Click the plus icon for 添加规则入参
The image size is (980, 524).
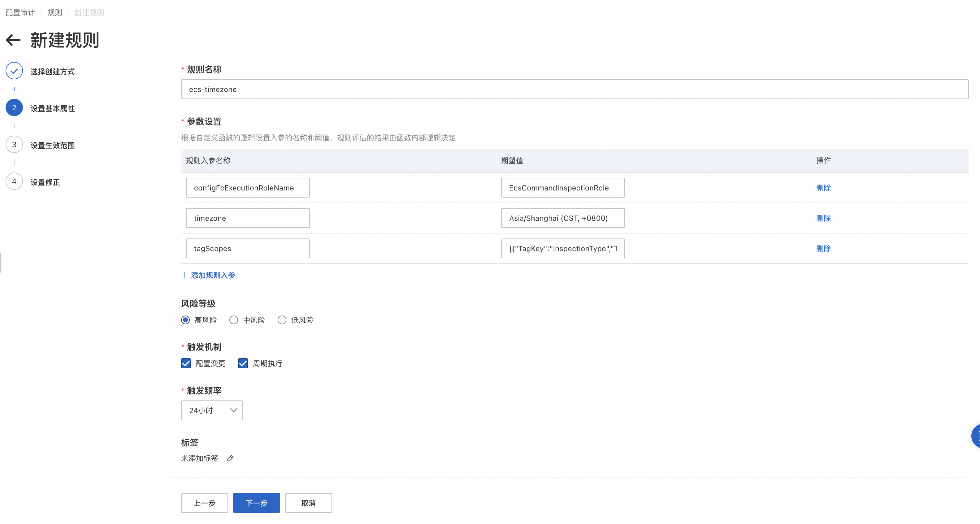coord(184,275)
